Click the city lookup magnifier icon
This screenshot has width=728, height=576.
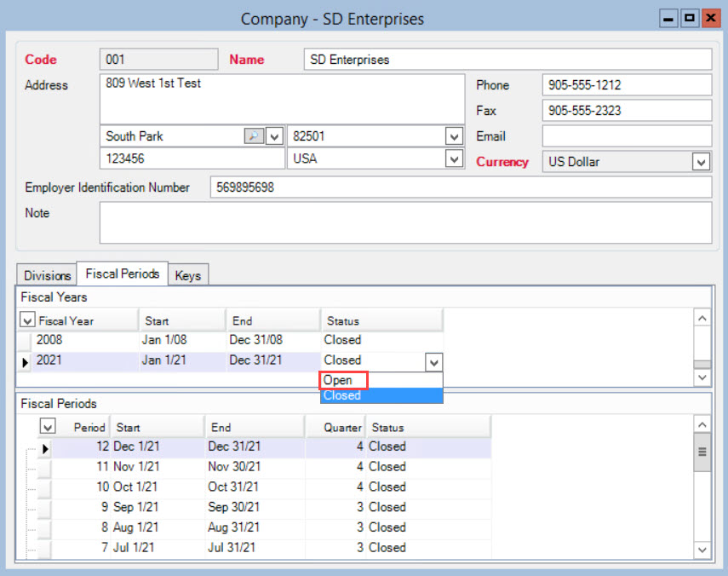pos(254,136)
